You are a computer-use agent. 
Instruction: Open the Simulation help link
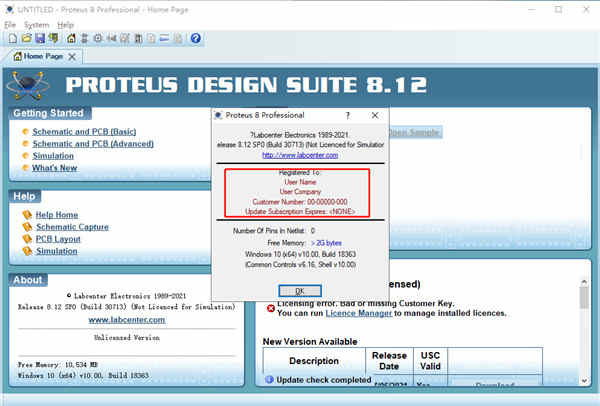(57, 251)
